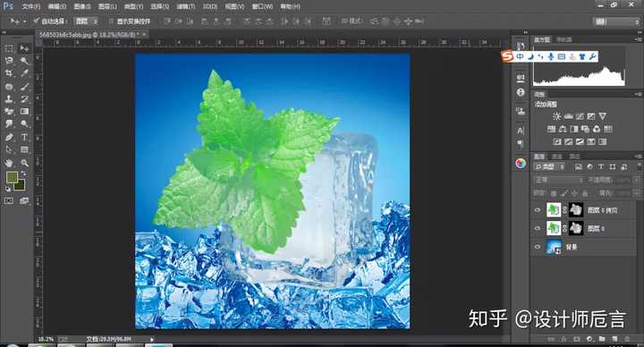Click the Brightness/Contrast adjustment icon

coord(556,116)
